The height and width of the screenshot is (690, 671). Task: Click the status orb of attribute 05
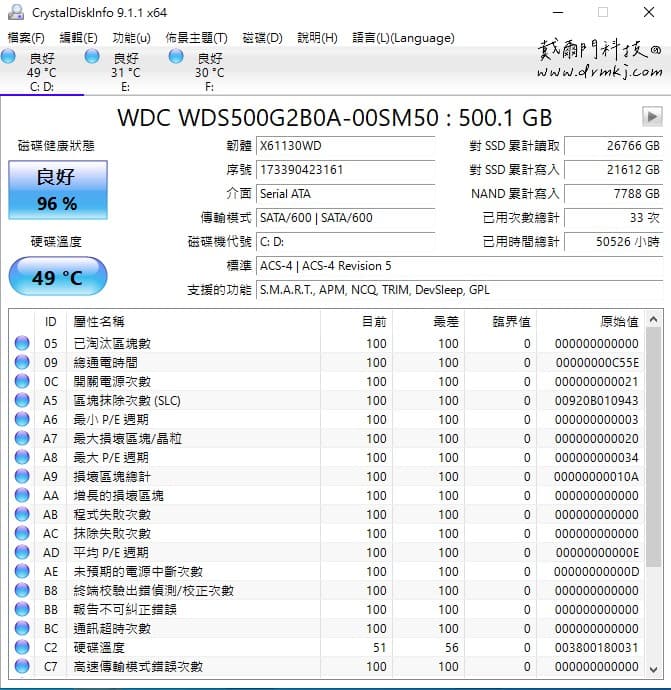(x=22, y=343)
